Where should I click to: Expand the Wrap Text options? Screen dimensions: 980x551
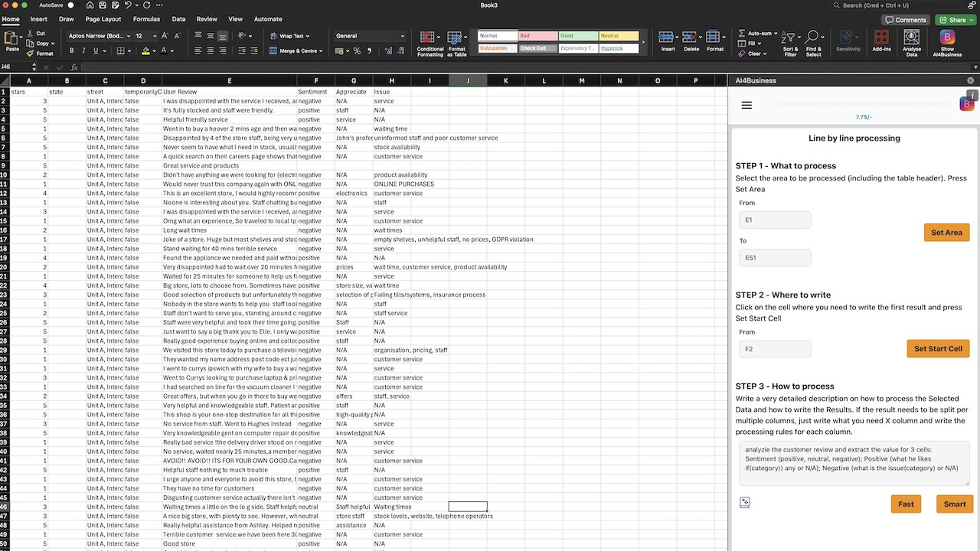tap(308, 36)
